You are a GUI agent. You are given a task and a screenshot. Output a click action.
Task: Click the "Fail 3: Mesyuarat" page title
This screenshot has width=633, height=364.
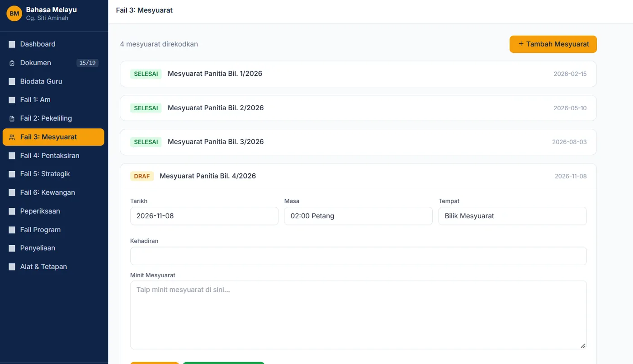pyautogui.click(x=144, y=10)
